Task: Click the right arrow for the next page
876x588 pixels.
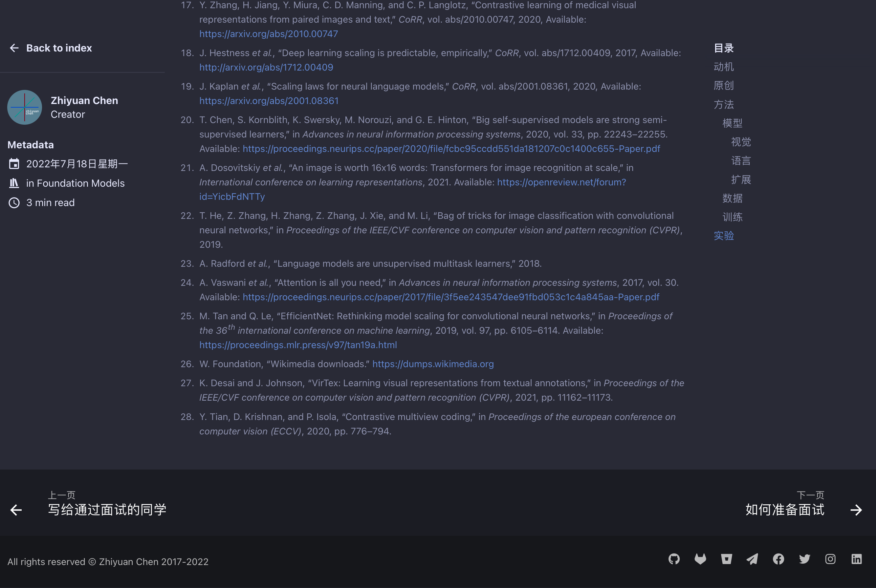Action: 857,510
